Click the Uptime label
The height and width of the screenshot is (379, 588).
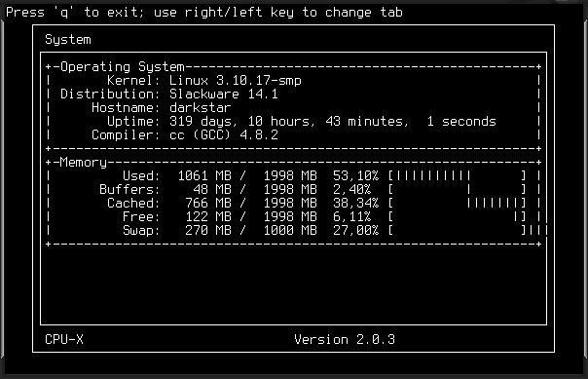(134, 121)
